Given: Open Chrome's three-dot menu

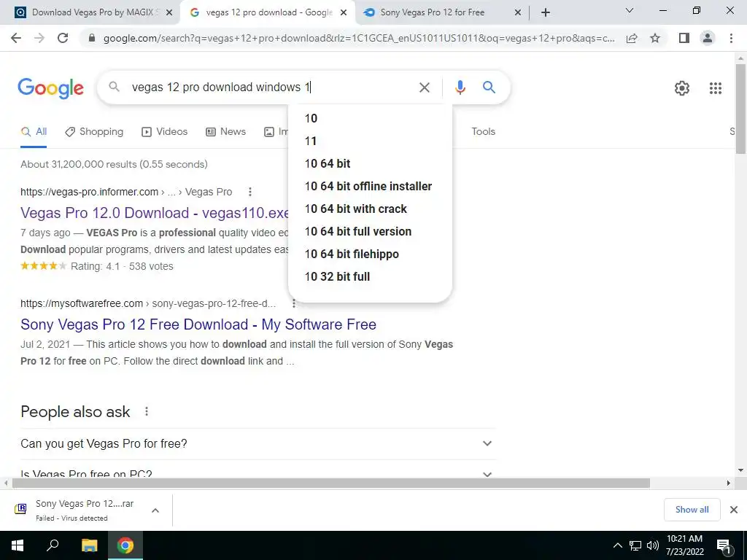Looking at the screenshot, I should pyautogui.click(x=731, y=38).
